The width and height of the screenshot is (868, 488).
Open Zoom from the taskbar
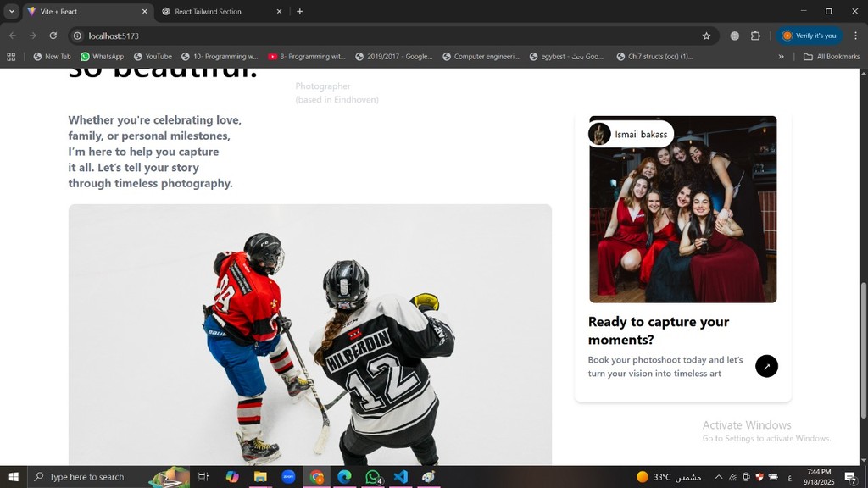coord(288,477)
